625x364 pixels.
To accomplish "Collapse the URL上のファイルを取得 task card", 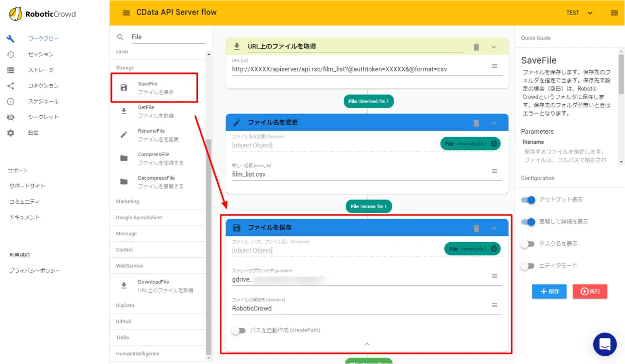I will point(494,47).
